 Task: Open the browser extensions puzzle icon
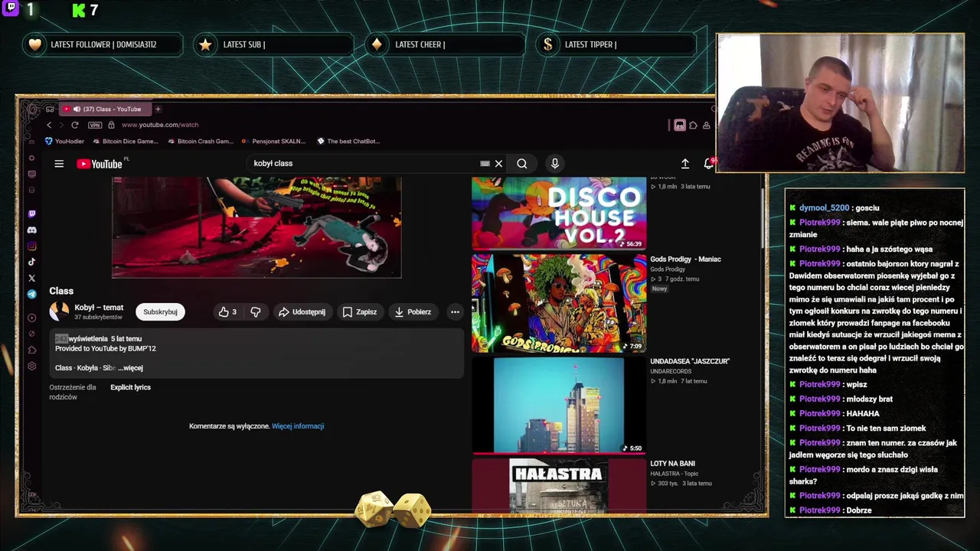pos(693,125)
